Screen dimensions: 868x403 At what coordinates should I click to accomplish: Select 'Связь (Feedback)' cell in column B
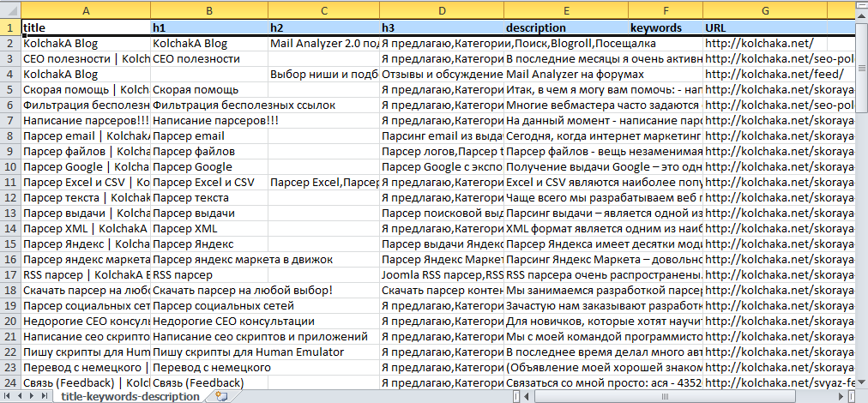click(x=209, y=382)
